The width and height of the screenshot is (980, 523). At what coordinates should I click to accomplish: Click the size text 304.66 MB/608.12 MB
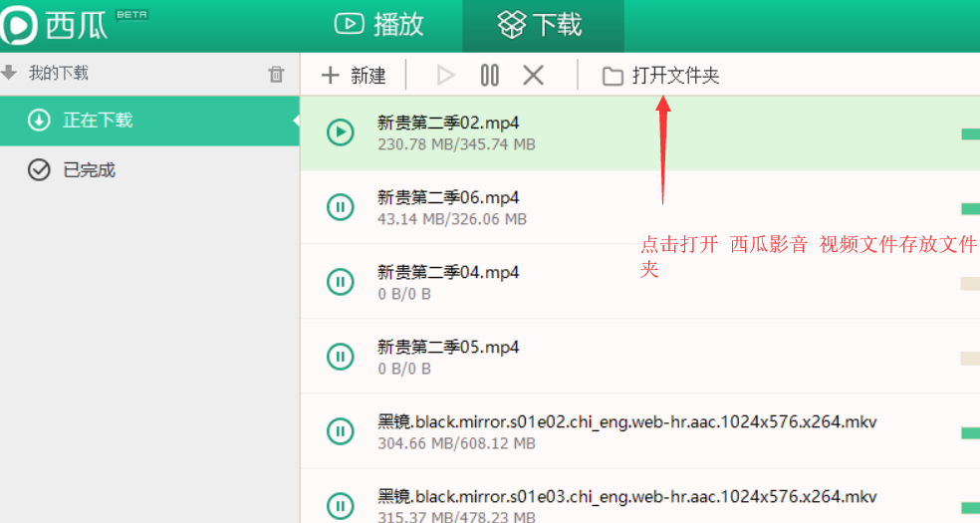456,443
